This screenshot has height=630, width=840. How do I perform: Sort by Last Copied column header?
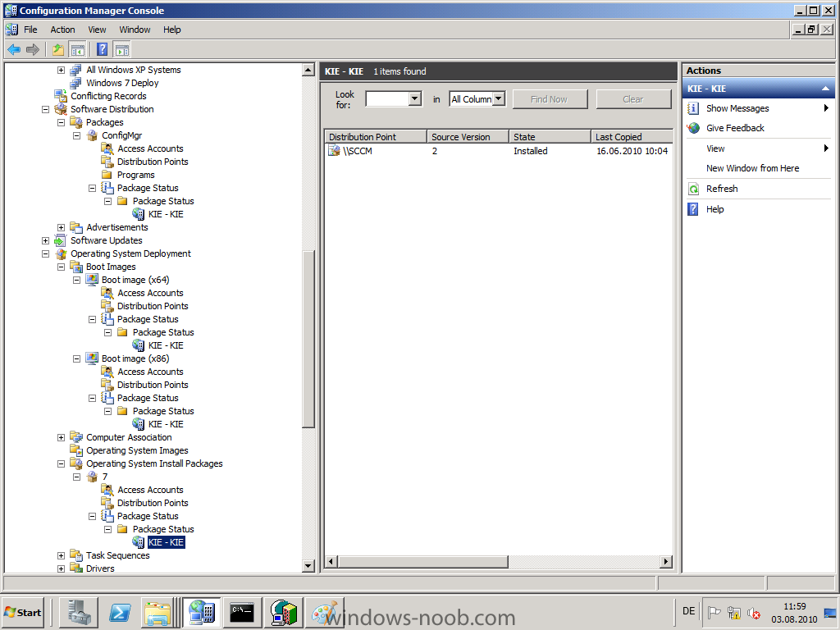point(632,137)
